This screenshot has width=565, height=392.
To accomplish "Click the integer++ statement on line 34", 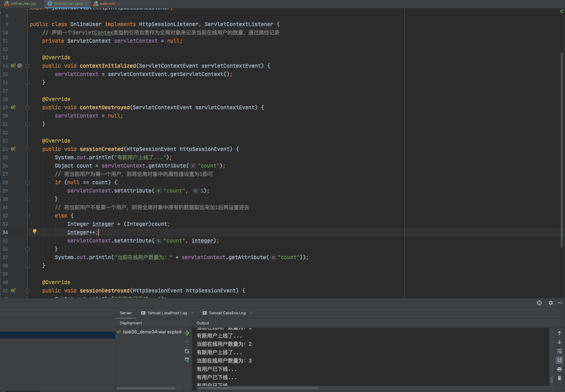I will coord(83,232).
